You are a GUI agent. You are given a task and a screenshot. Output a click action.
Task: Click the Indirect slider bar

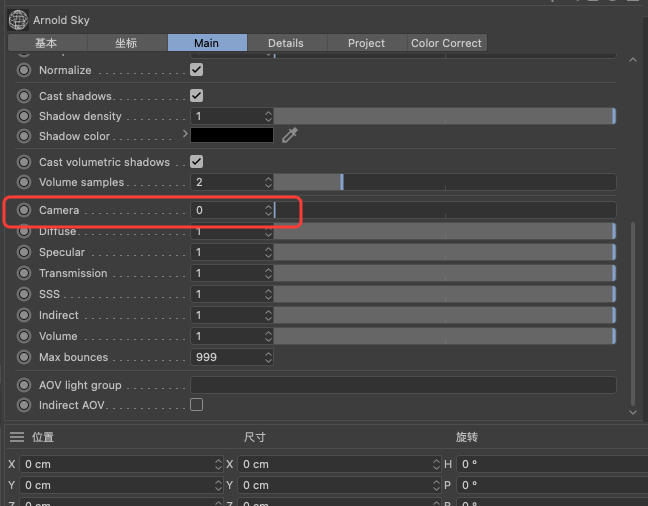point(445,315)
